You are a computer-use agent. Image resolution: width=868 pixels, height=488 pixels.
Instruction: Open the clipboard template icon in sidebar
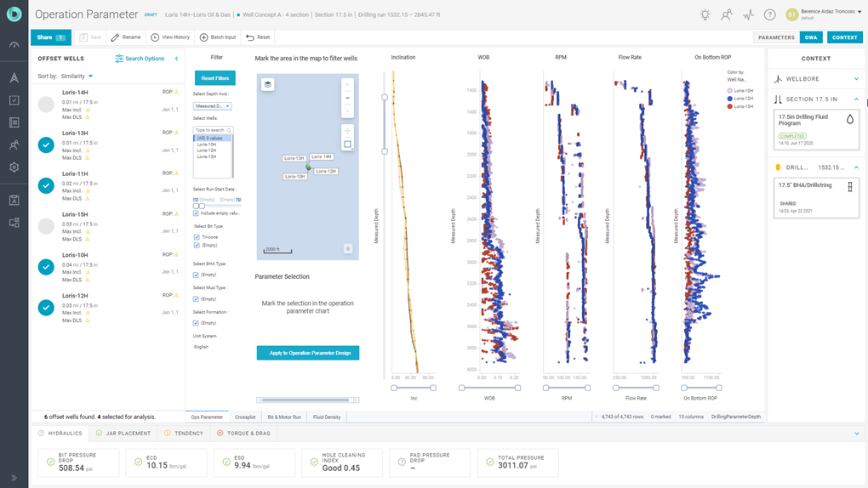tap(14, 201)
